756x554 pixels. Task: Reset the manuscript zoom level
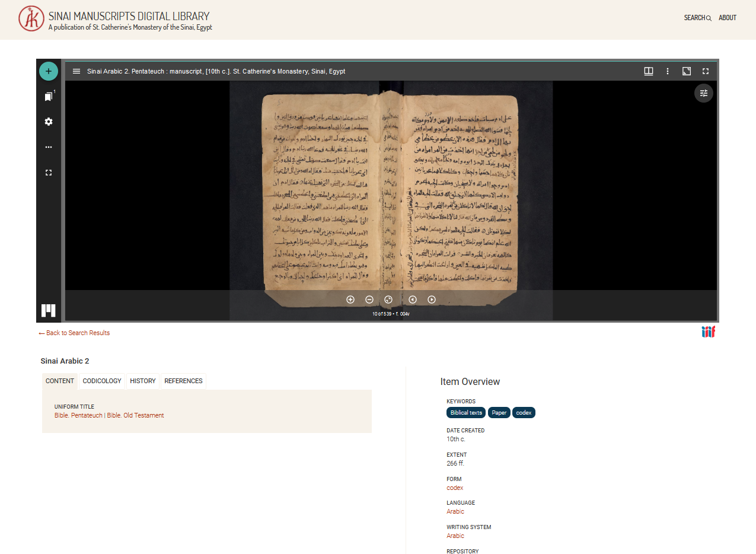coord(388,300)
